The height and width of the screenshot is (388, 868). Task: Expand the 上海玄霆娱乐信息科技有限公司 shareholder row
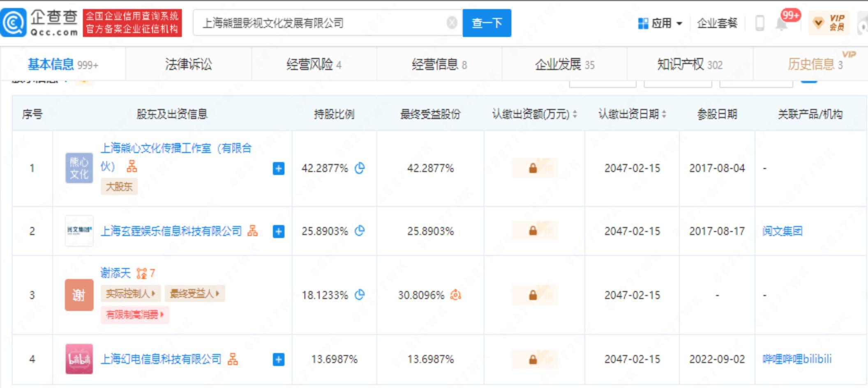point(278,232)
